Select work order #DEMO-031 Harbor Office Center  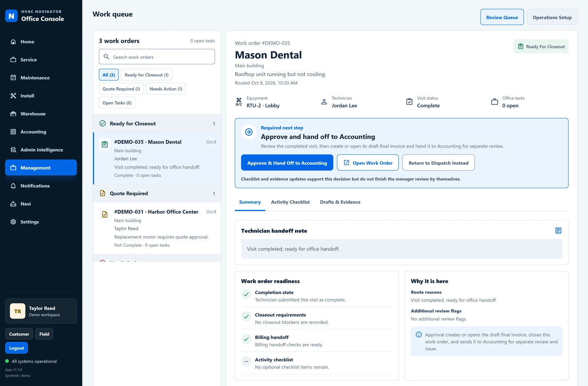157,228
